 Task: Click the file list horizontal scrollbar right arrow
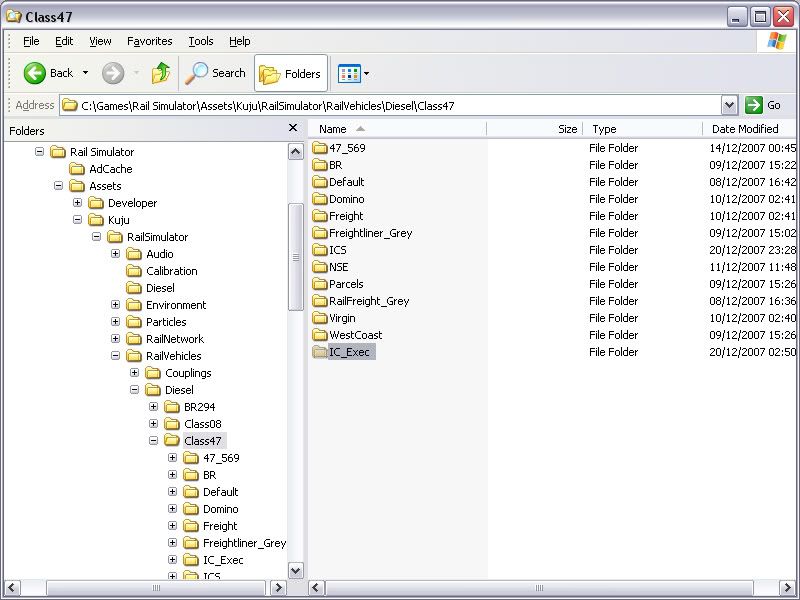pos(786,588)
